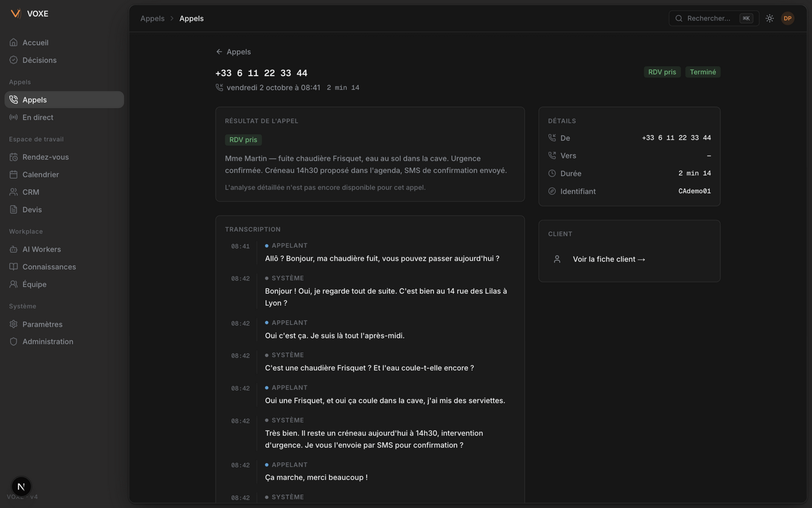The width and height of the screenshot is (812, 508).
Task: Open AI Workers from the sidebar
Action: (x=64, y=249)
